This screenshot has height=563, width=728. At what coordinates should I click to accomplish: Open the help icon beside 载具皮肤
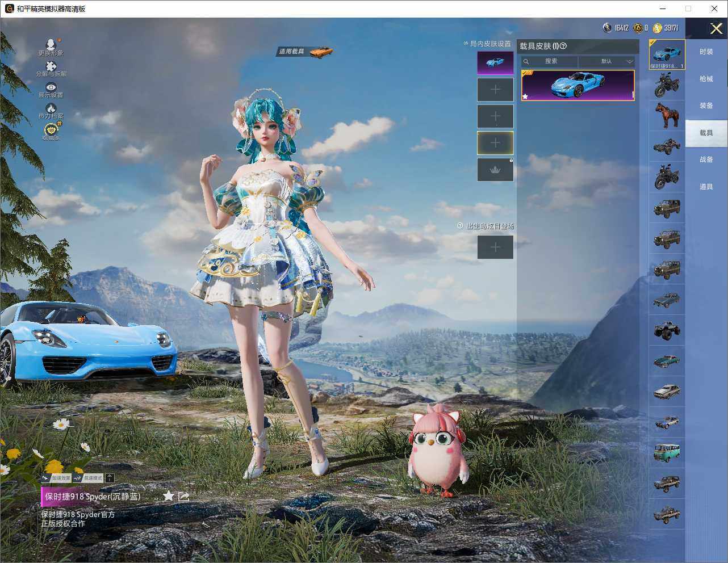pyautogui.click(x=563, y=46)
